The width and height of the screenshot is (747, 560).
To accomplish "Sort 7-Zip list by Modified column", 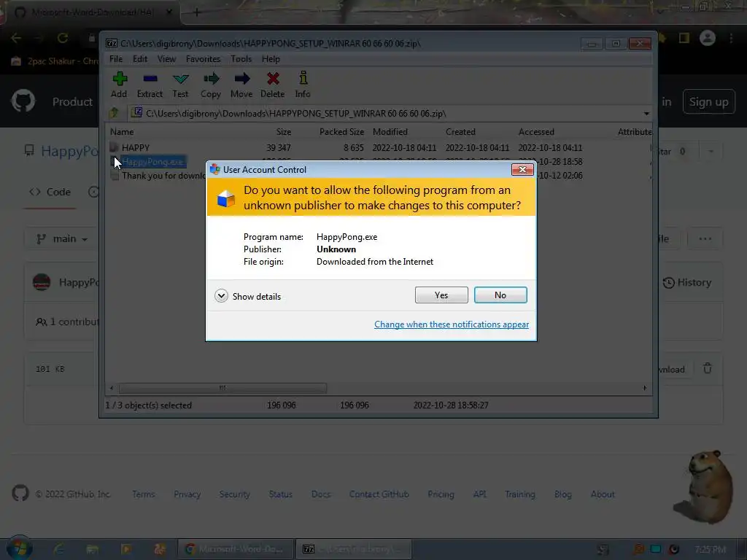I will pos(390,132).
